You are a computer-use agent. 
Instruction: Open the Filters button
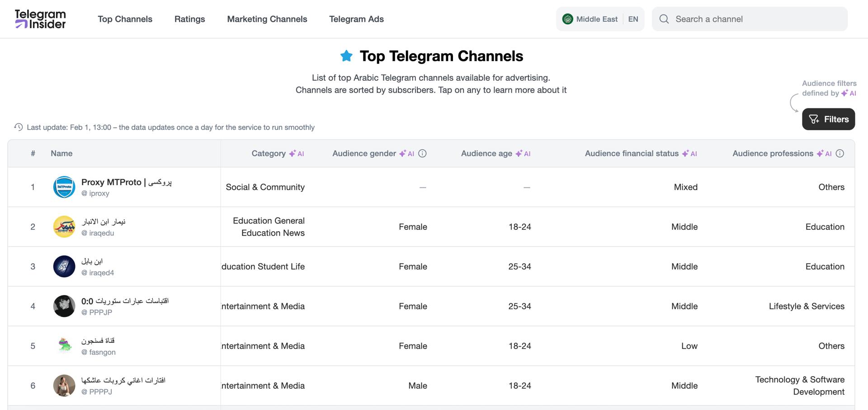[828, 119]
